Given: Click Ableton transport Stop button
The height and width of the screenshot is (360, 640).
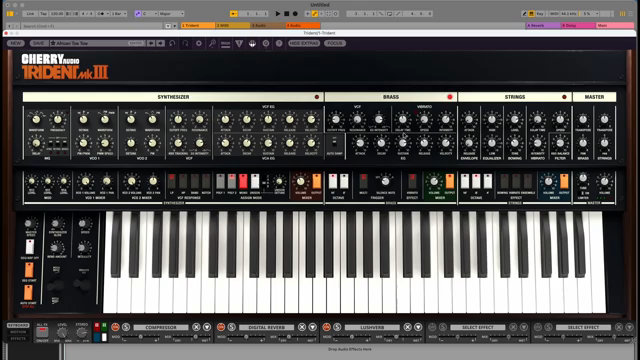Looking at the screenshot, I should point(287,13).
